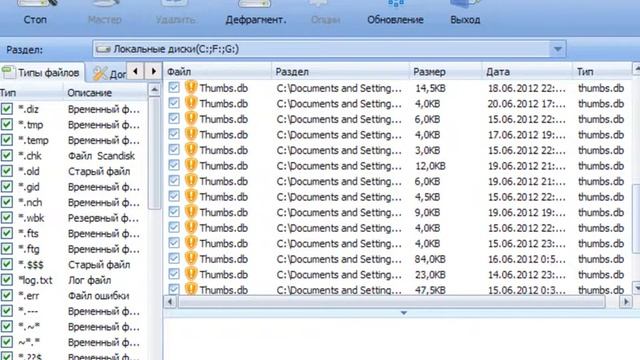Click the file types vertical scrollbar thumb
Screen dimensions: 640x360
(154, 153)
